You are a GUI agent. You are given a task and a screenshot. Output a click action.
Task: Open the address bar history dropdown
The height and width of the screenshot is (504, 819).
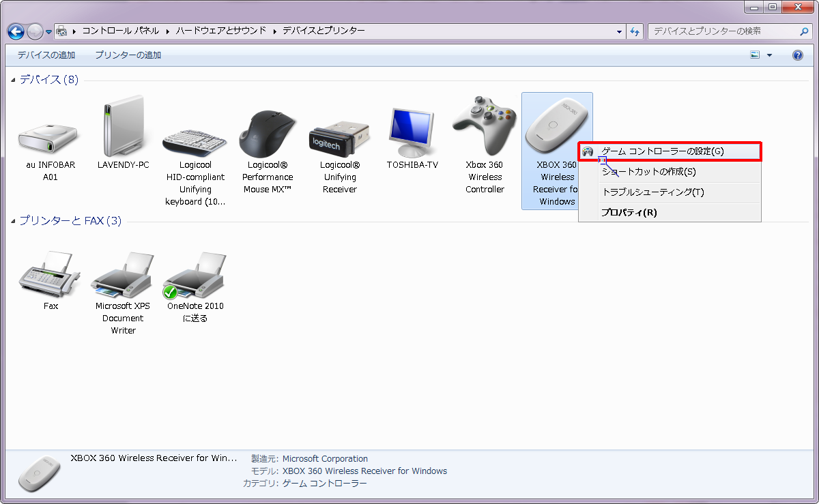(620, 31)
